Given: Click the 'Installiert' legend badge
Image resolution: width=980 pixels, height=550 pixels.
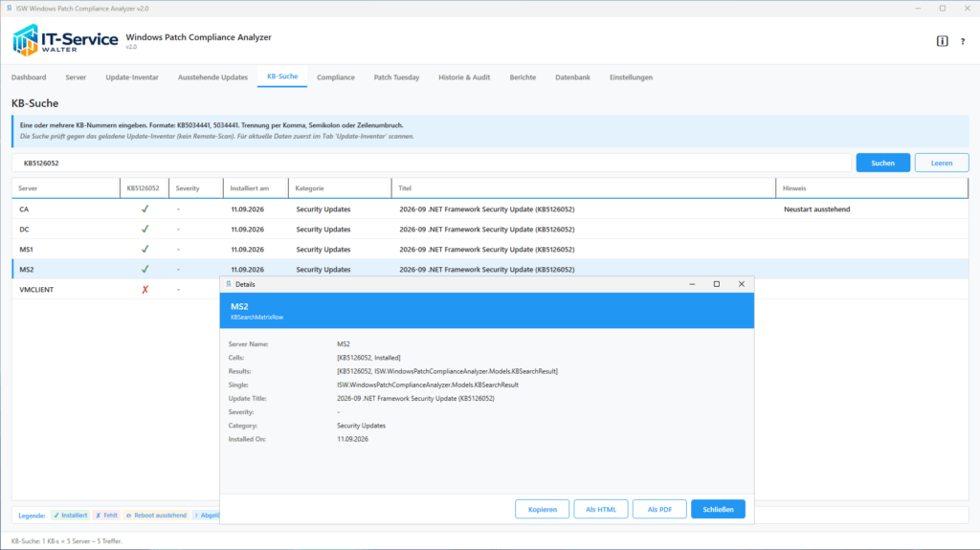Looking at the screenshot, I should (70, 515).
